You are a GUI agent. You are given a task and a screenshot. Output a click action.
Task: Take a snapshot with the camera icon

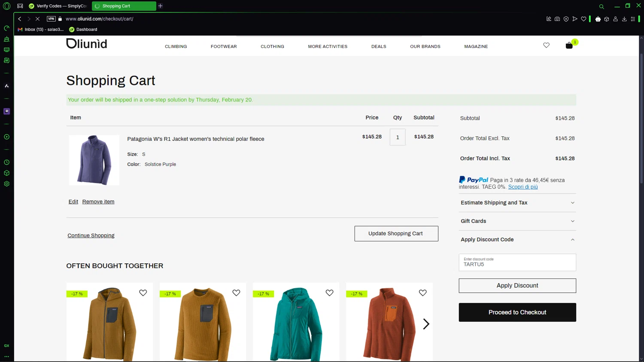coord(557,19)
